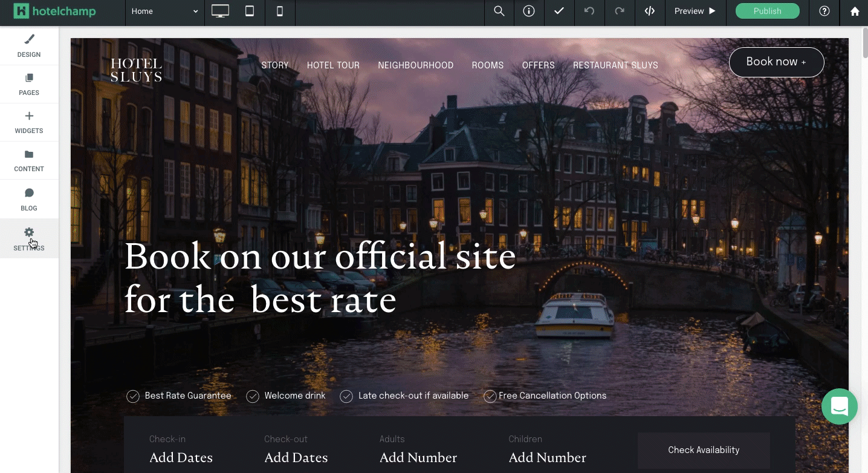This screenshot has width=868, height=473.
Task: Click the vertical page scrollbar
Action: 864,42
